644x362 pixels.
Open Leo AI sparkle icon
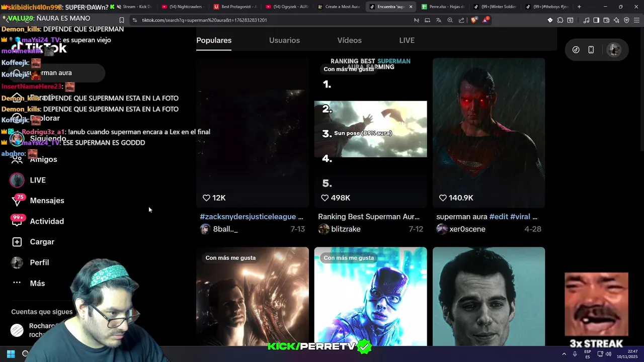point(616,20)
